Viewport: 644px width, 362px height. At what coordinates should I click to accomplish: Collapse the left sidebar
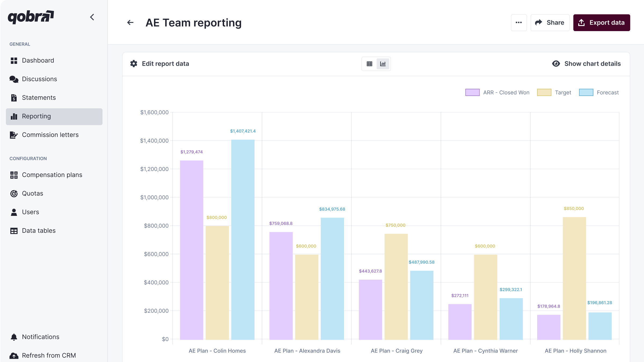(x=92, y=17)
